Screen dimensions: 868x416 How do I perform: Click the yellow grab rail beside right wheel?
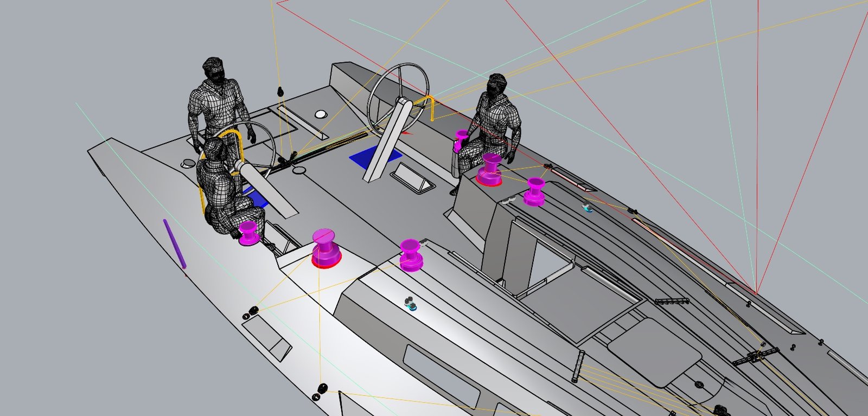pyautogui.click(x=431, y=107)
